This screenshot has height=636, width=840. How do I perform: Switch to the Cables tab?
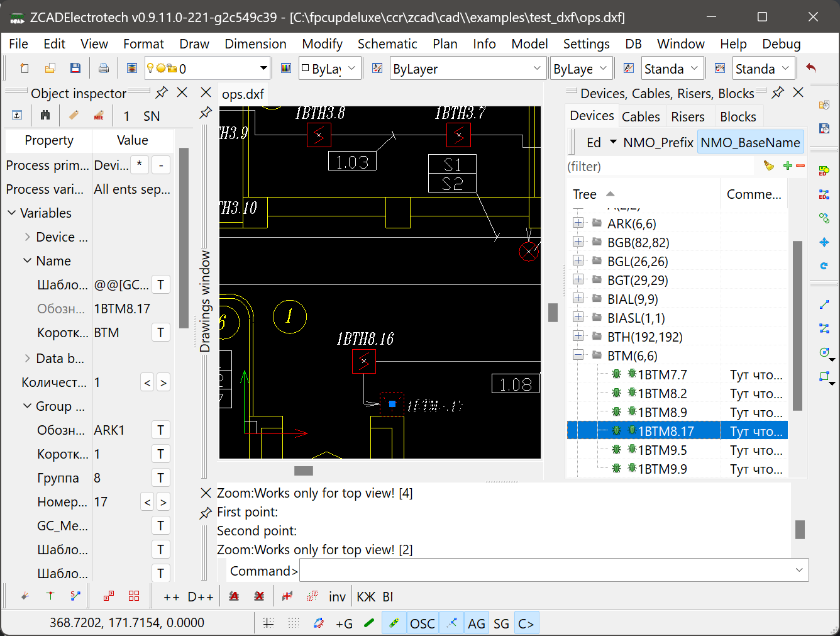641,116
